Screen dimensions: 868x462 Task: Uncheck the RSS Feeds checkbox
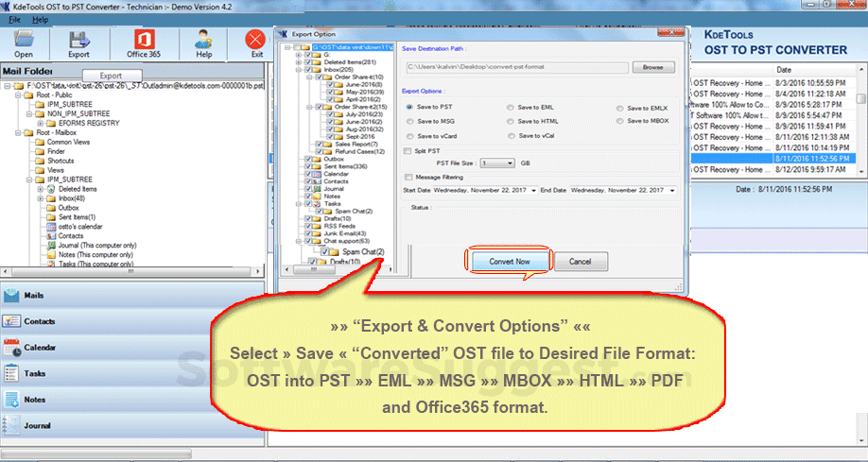[308, 226]
